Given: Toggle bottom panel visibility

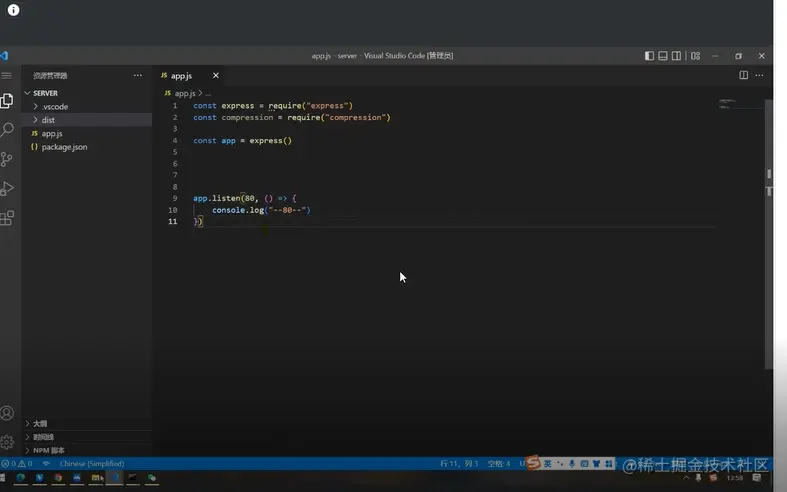Looking at the screenshot, I should [663, 56].
